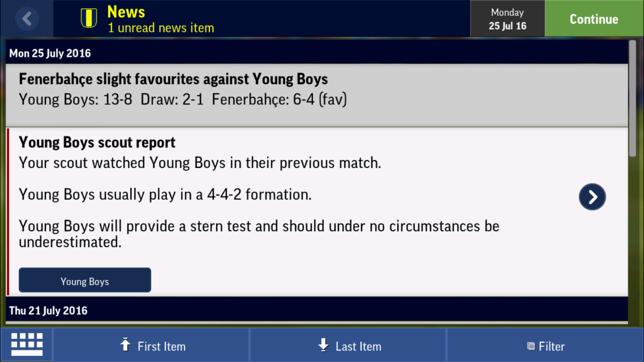Click the 1 unread news item text

click(161, 28)
